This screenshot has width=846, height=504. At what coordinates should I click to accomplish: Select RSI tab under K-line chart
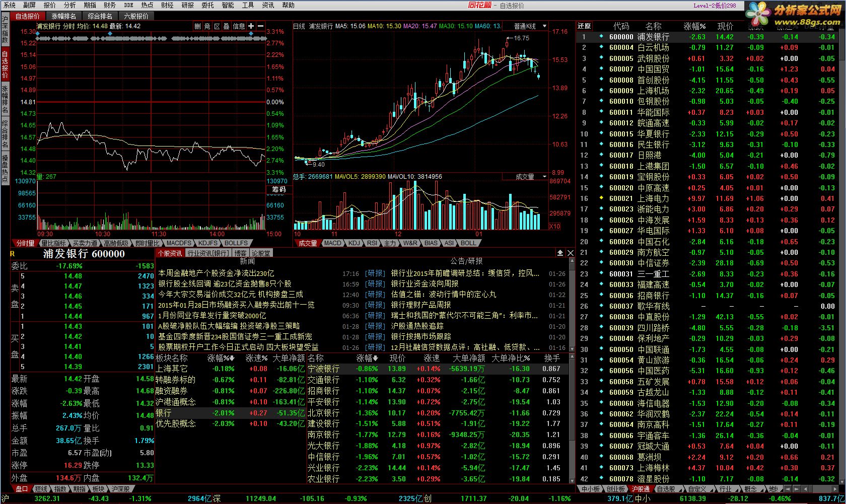pyautogui.click(x=372, y=243)
